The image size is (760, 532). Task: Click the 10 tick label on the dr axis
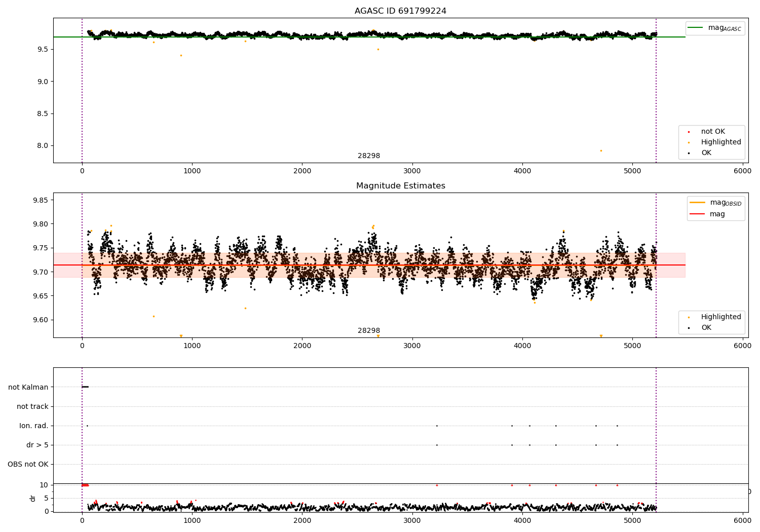[44, 485]
